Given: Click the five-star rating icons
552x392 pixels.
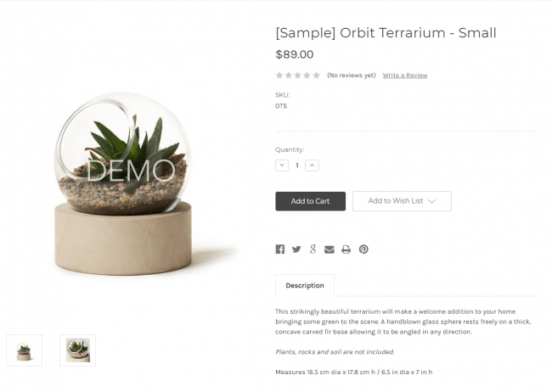Looking at the screenshot, I should (297, 76).
